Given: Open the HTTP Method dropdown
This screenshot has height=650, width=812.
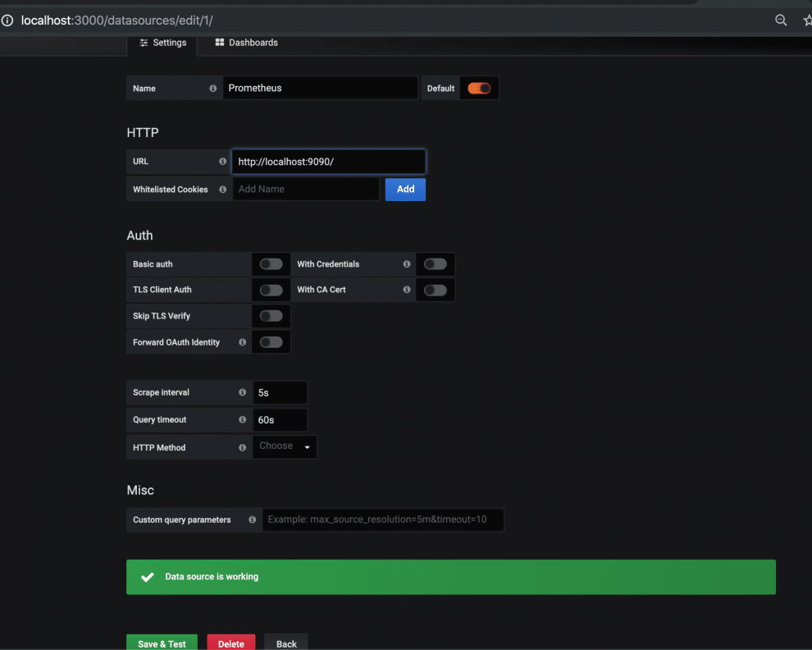Looking at the screenshot, I should pyautogui.click(x=284, y=446).
